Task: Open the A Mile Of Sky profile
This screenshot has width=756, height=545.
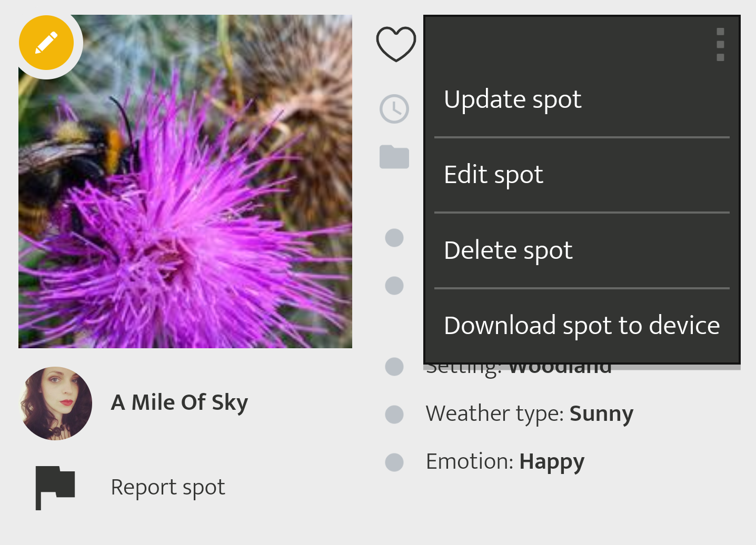Action: (180, 403)
